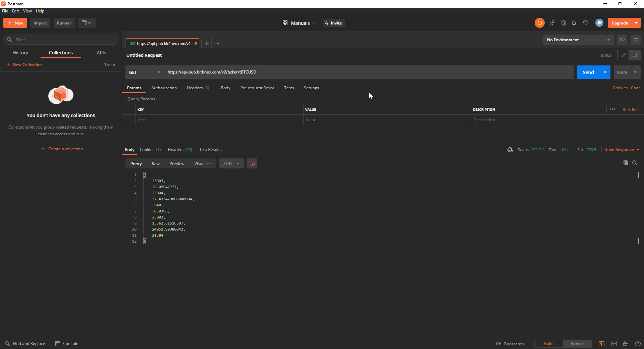Select the pencil build mode icon
The height and width of the screenshot is (349, 644).
pyautogui.click(x=623, y=55)
